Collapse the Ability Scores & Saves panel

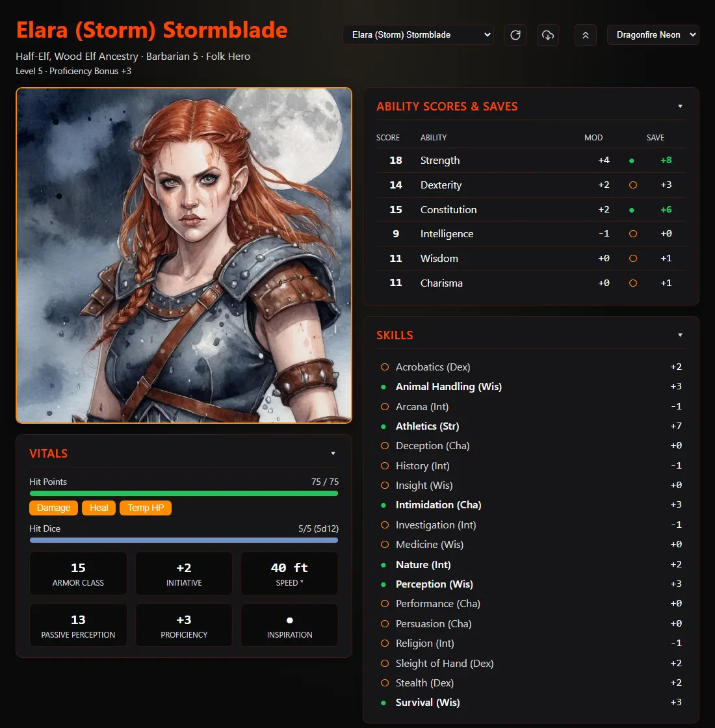[x=680, y=107]
